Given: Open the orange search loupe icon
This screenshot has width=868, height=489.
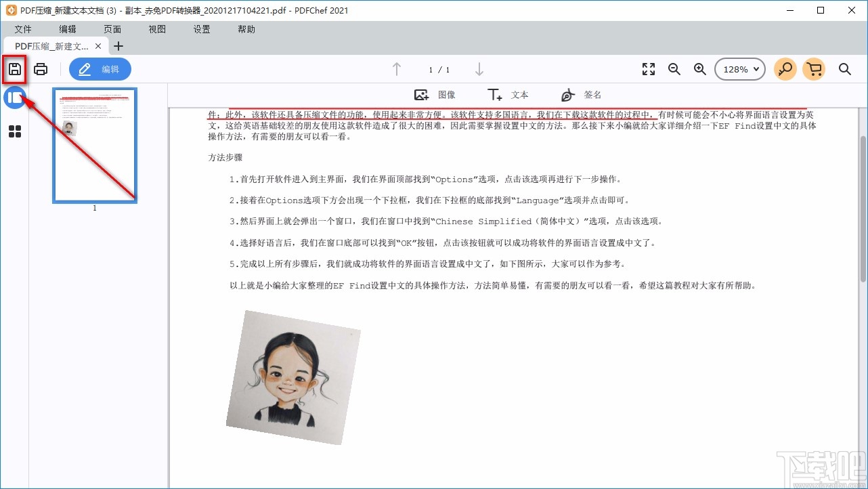Looking at the screenshot, I should click(x=785, y=68).
